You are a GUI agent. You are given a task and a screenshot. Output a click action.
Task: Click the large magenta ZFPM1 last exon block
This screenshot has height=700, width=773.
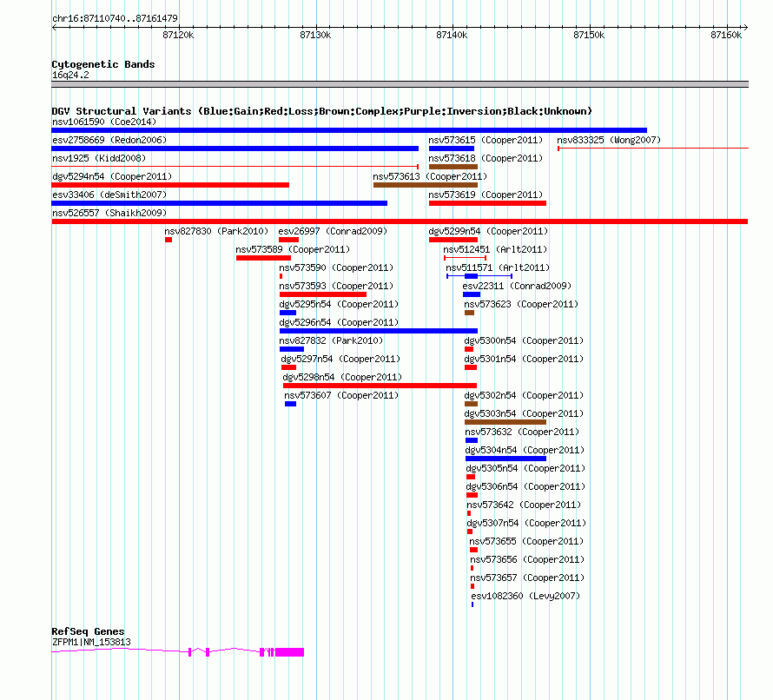pyautogui.click(x=289, y=652)
